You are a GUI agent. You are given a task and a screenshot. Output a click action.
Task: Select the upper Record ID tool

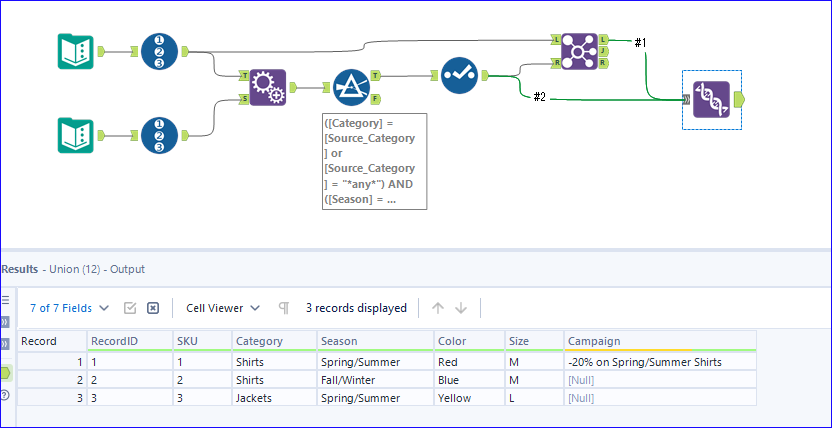pos(160,51)
